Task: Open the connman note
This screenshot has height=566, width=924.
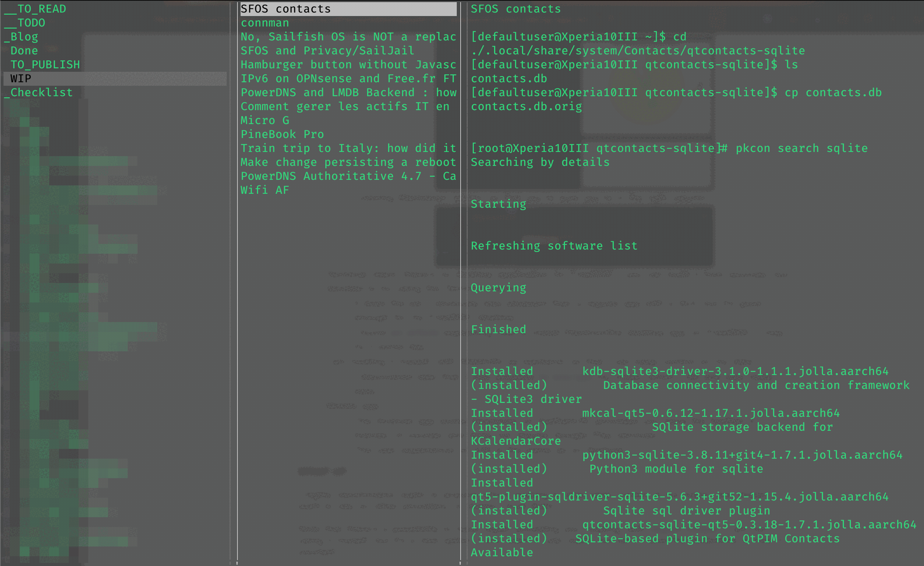Action: pos(265,23)
